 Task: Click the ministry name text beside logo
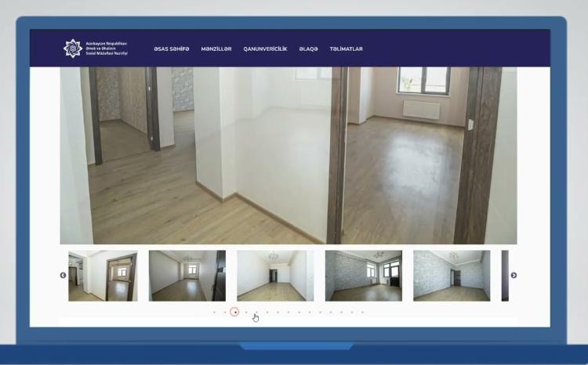click(x=107, y=49)
